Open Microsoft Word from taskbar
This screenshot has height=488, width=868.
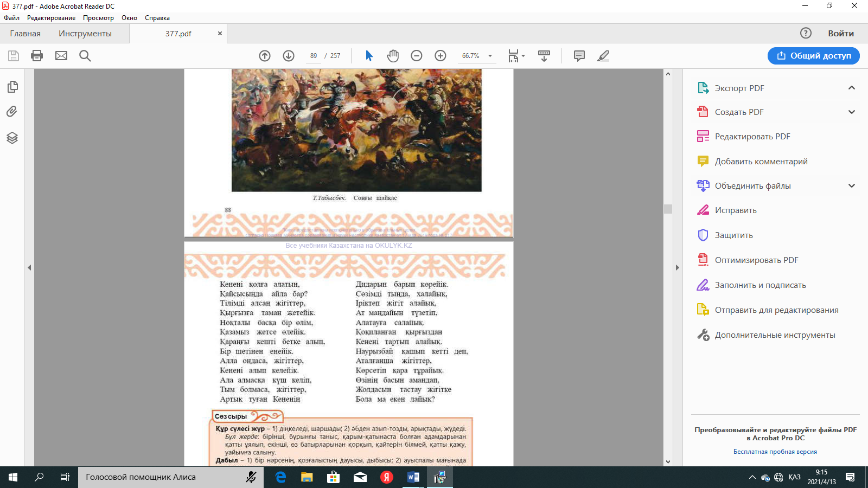coord(413,477)
